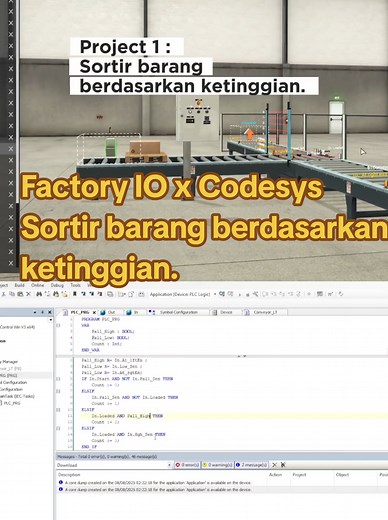Switch to the In tab
This screenshot has height=520, width=388.
click(x=136, y=312)
